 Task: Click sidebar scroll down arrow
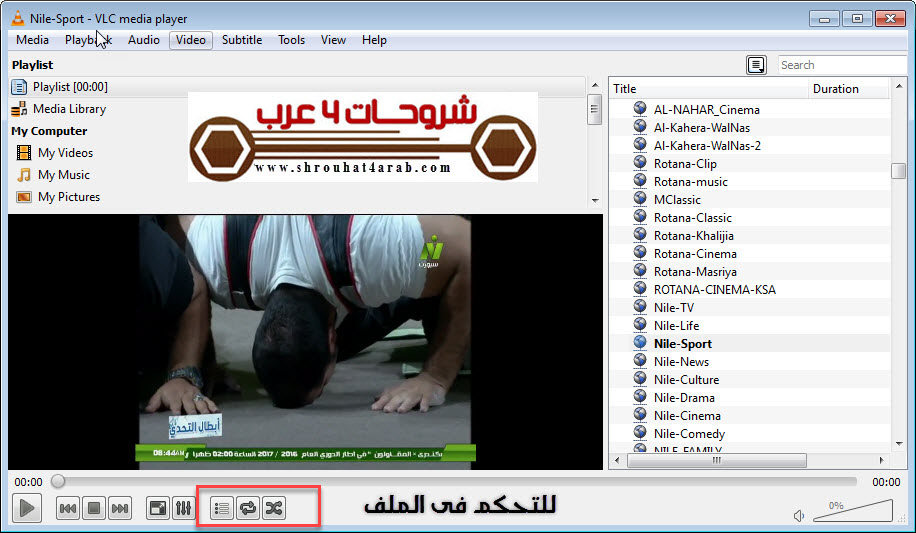[x=595, y=200]
